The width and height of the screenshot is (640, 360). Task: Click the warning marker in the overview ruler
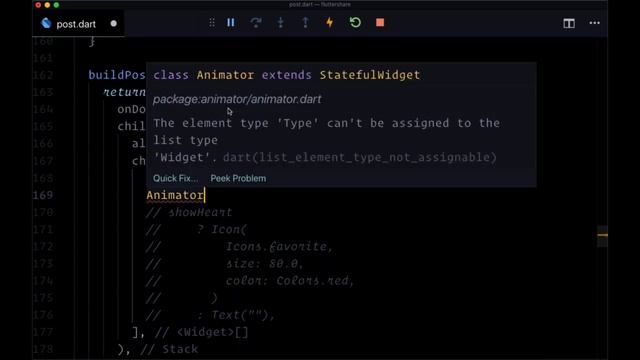point(602,235)
